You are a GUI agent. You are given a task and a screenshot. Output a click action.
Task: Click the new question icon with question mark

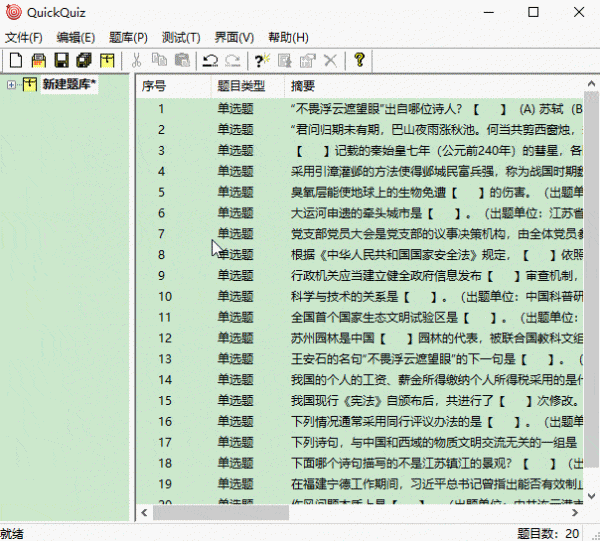pyautogui.click(x=262, y=61)
